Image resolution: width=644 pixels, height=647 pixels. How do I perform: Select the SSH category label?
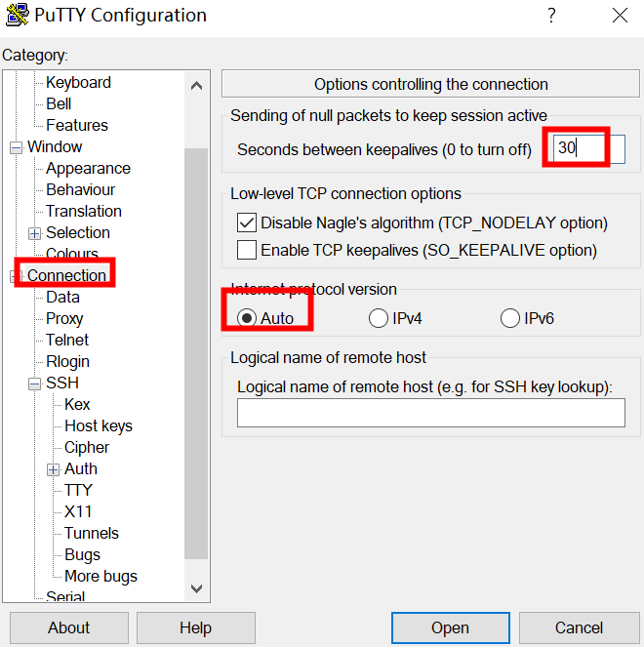[62, 383]
